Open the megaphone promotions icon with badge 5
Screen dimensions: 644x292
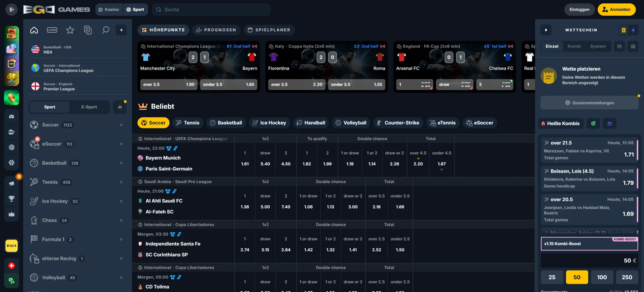pyautogui.click(x=12, y=183)
